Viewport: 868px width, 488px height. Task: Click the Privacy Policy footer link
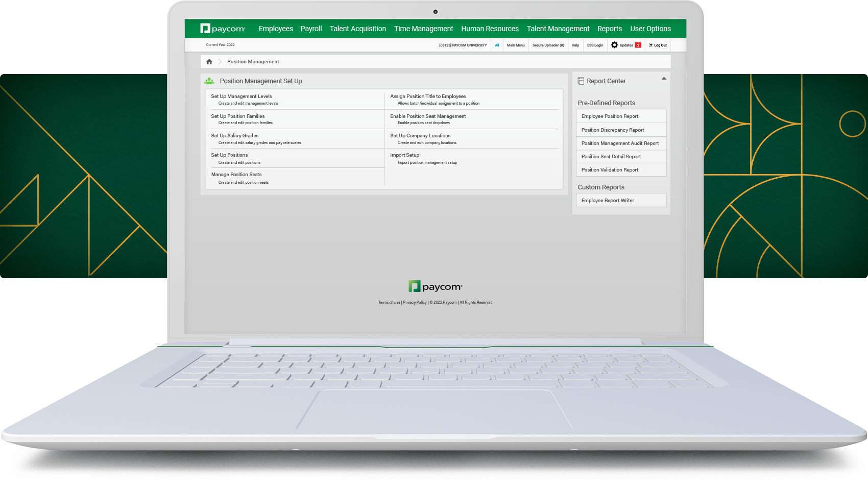415,303
